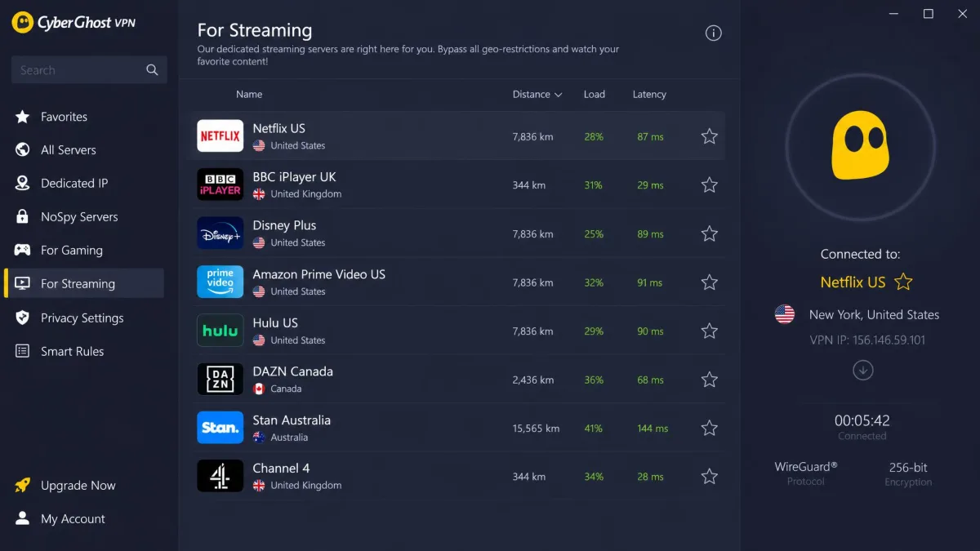This screenshot has height=551, width=980.
Task: Favorite the DAZN Canada server
Action: [710, 380]
